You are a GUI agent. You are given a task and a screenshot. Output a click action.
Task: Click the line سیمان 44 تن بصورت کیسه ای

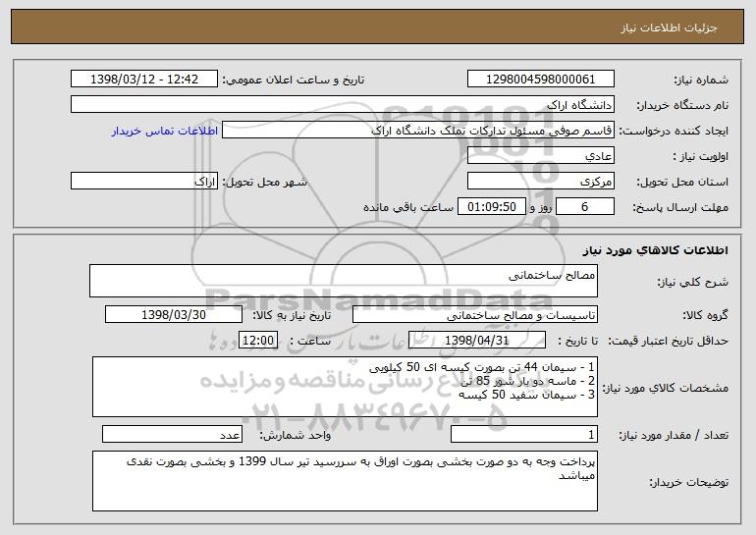(482, 367)
